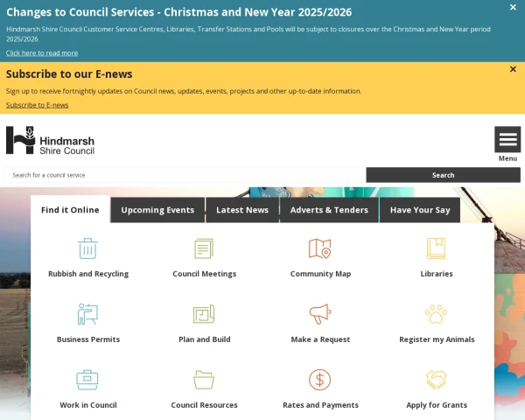Switch to the Upcoming Events tab
Screen dimensions: 525x420
coord(157,210)
